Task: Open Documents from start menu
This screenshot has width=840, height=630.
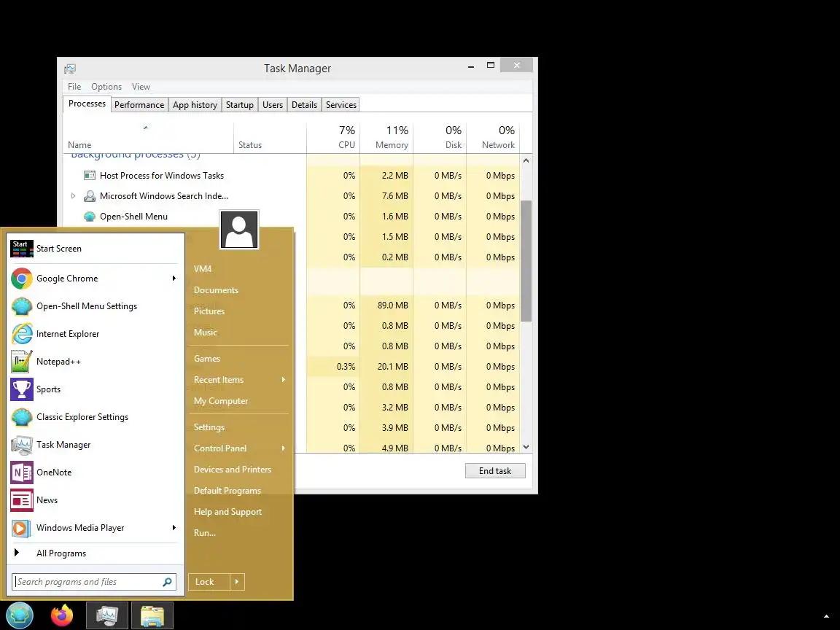Action: pos(216,290)
